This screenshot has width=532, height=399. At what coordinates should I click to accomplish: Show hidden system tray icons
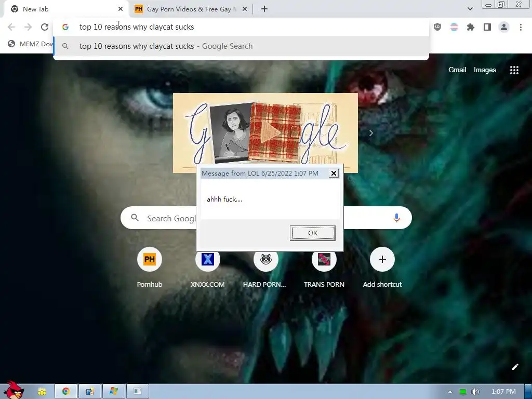point(450,392)
